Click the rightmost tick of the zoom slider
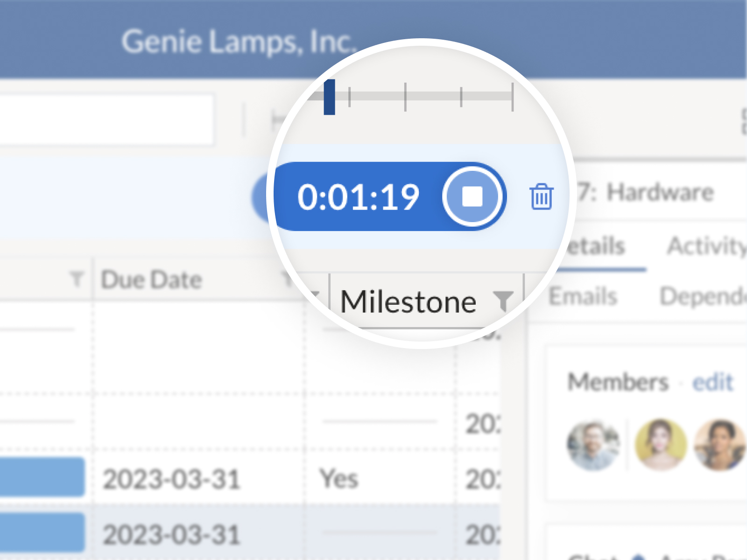The width and height of the screenshot is (747, 560). 512,97
